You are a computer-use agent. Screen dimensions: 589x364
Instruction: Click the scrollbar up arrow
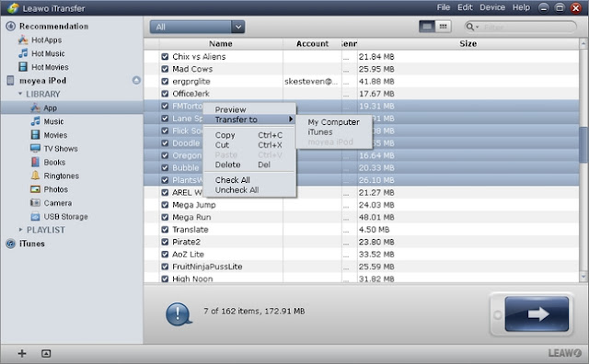[583, 43]
